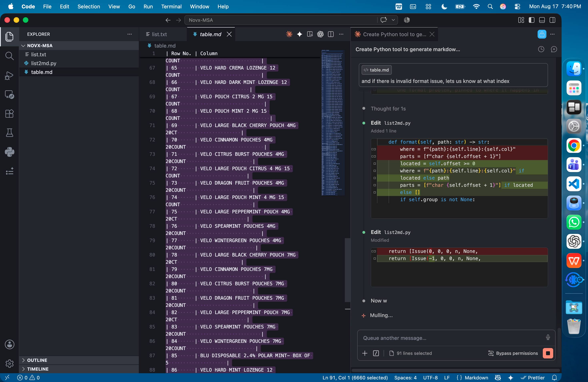Toggle the bottom panel layout
The width and height of the screenshot is (588, 382).
tap(542, 20)
